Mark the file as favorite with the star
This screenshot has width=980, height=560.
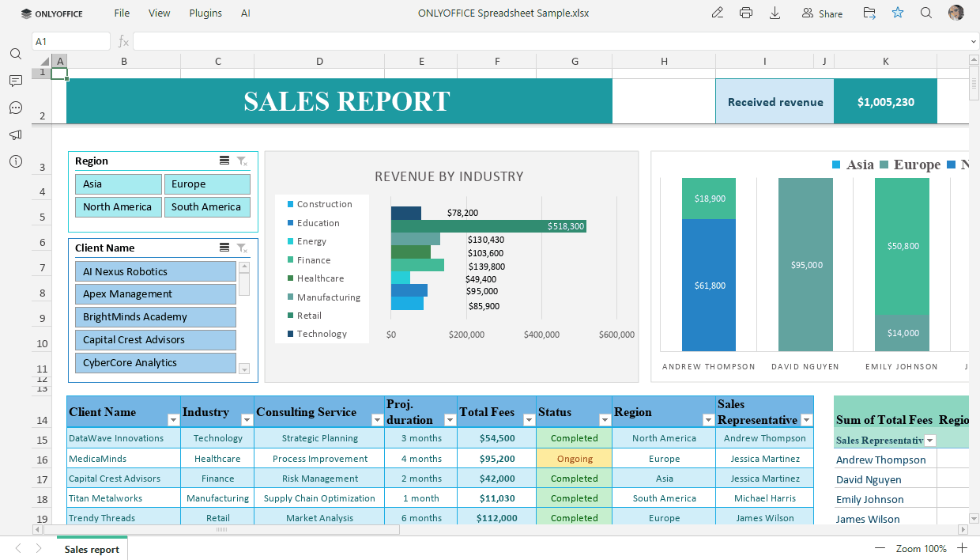pyautogui.click(x=898, y=13)
